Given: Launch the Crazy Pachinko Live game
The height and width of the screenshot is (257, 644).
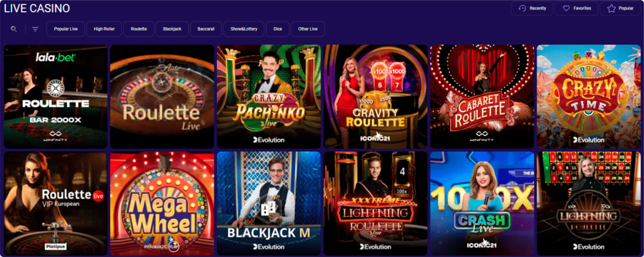Looking at the screenshot, I should [x=269, y=96].
